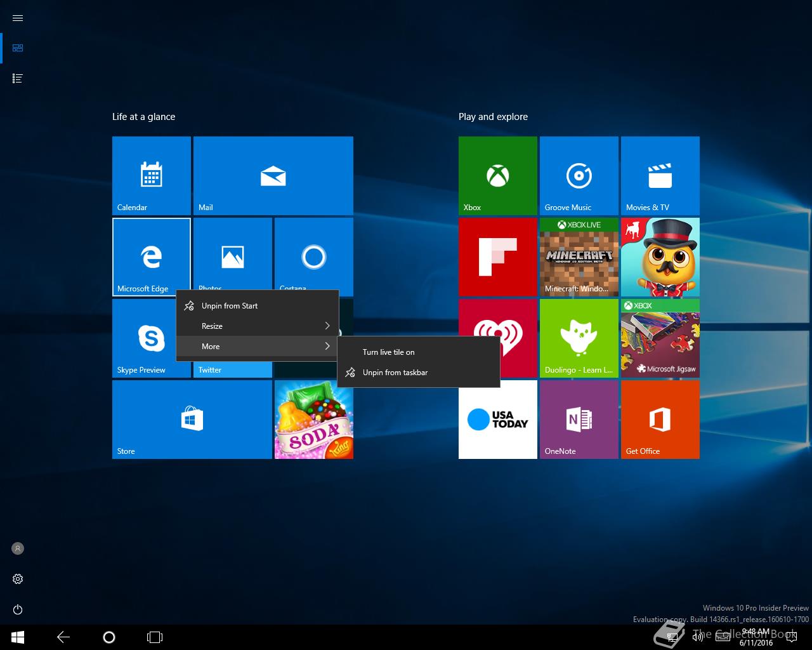
Task: Open the hamburger menu at top left
Action: coord(18,18)
